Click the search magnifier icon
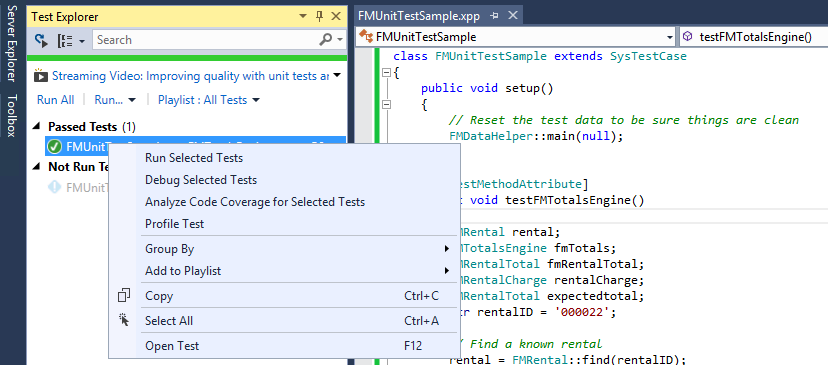 pos(326,40)
